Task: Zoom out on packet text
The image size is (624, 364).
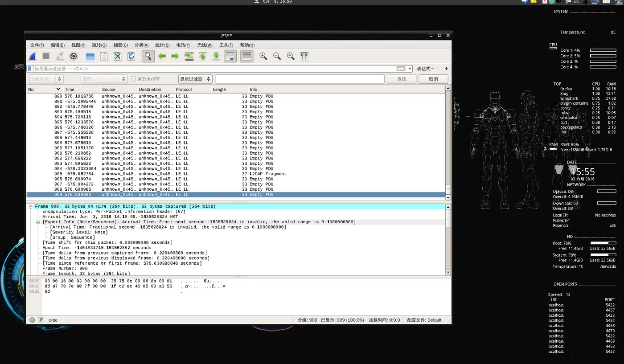Action: [x=277, y=57]
